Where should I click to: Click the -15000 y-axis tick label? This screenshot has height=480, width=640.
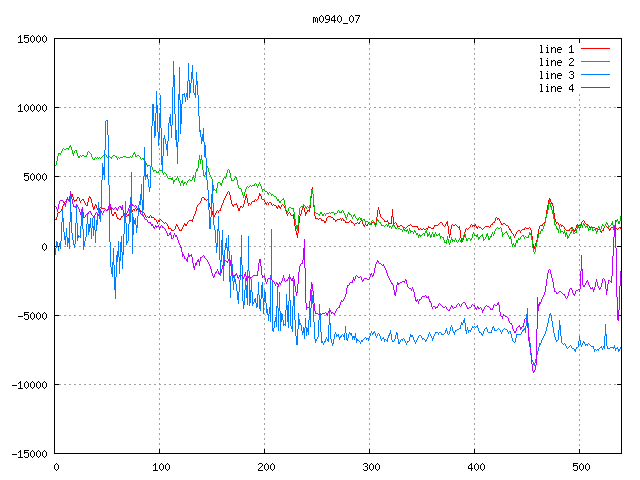pos(28,453)
